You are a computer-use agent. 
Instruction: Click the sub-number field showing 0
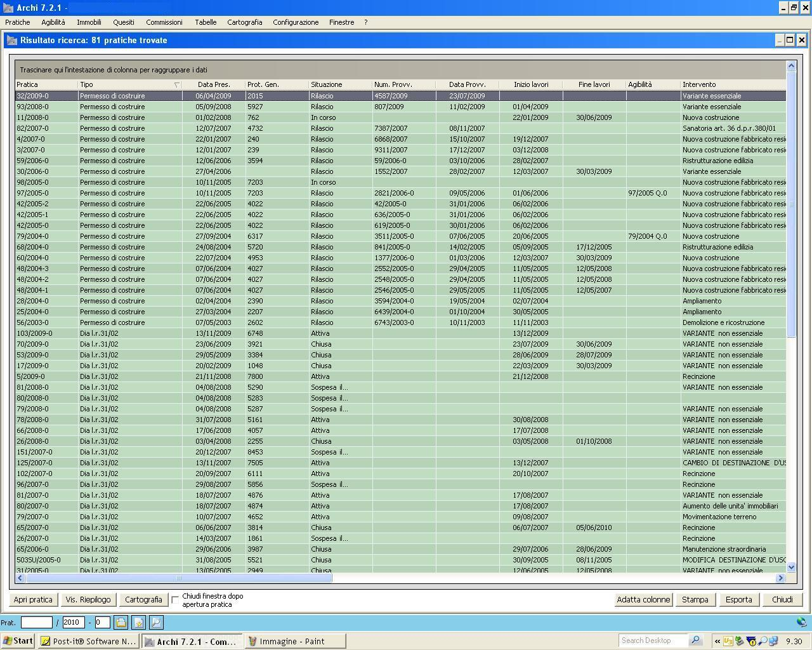pyautogui.click(x=102, y=623)
